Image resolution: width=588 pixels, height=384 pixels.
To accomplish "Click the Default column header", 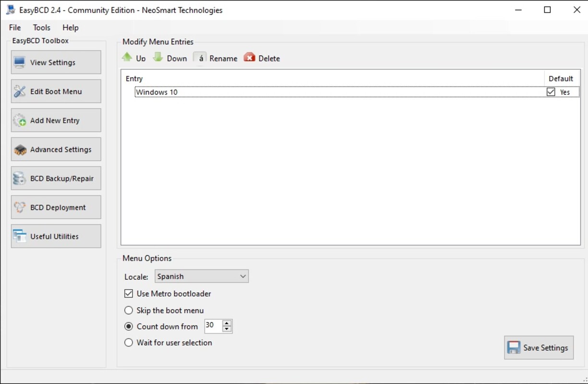I will coord(561,78).
